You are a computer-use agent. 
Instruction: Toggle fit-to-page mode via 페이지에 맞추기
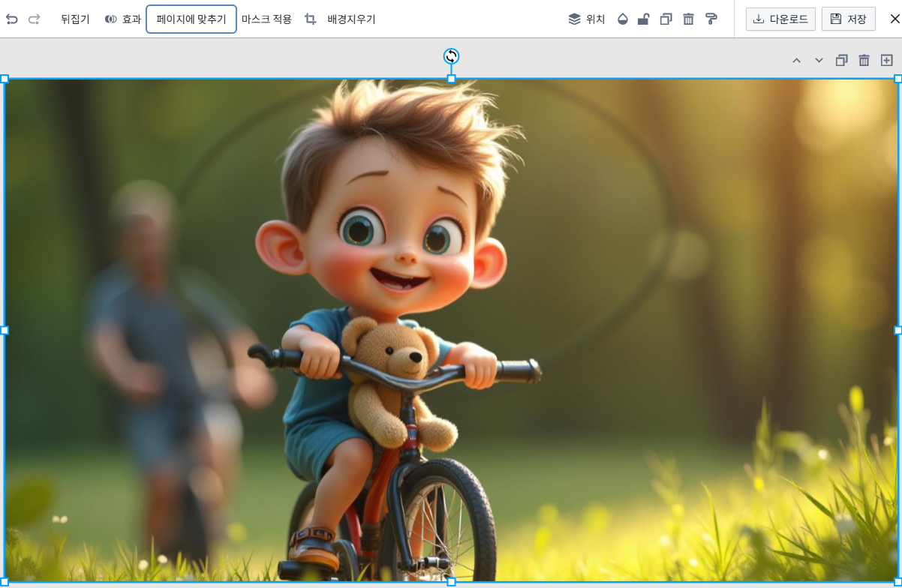[191, 19]
